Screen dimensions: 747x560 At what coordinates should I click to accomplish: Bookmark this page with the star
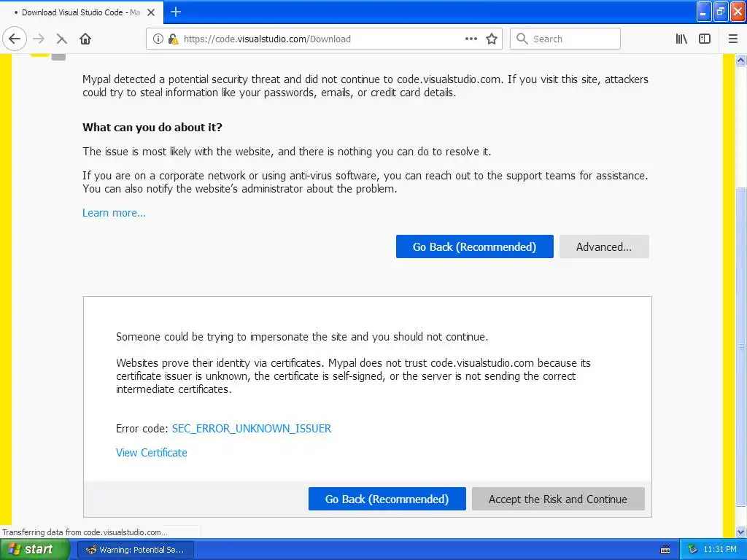tap(492, 39)
